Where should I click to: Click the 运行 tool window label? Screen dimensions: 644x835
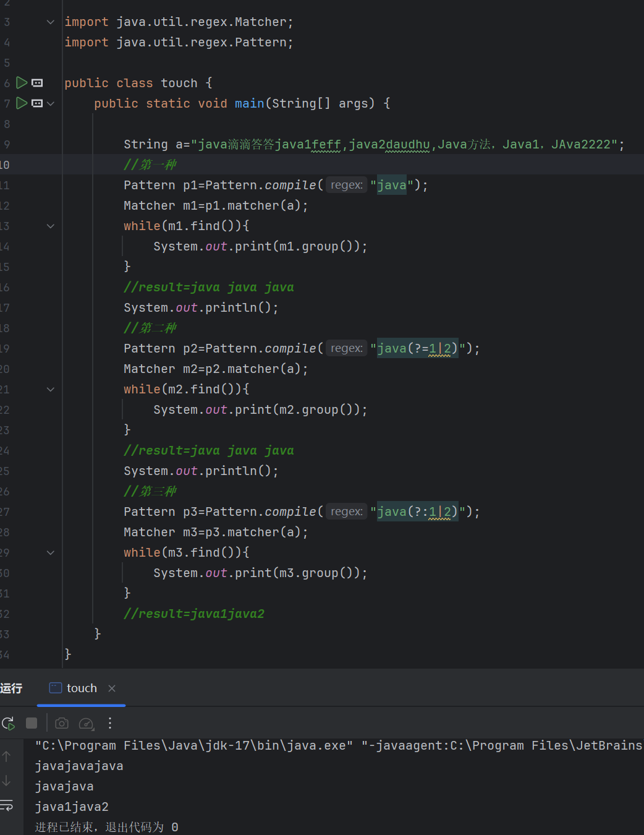(x=11, y=688)
